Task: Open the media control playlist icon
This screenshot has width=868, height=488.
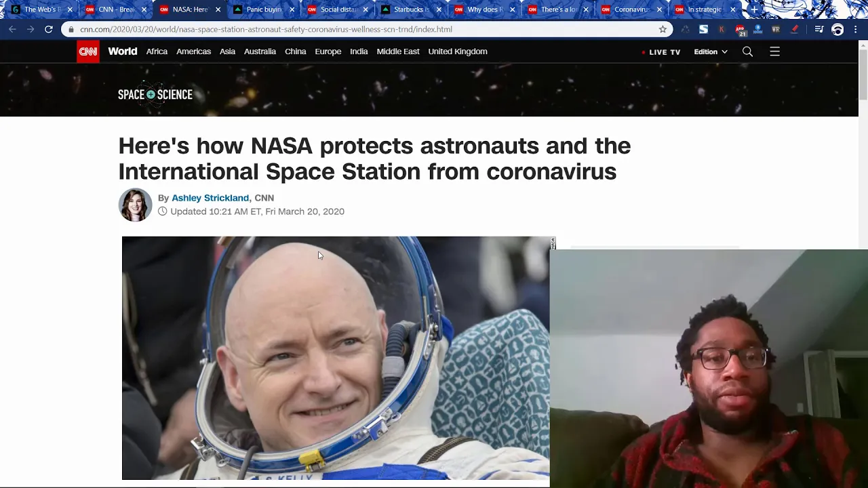Action: (819, 29)
